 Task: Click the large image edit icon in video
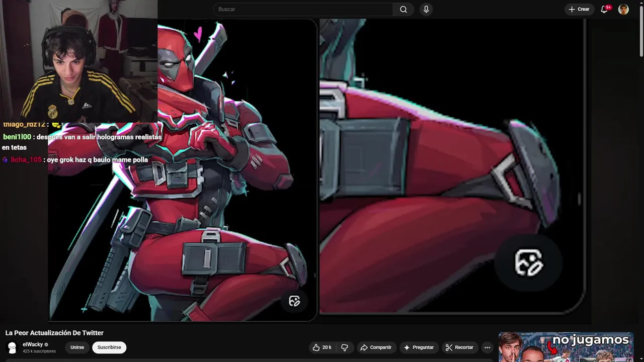click(528, 262)
